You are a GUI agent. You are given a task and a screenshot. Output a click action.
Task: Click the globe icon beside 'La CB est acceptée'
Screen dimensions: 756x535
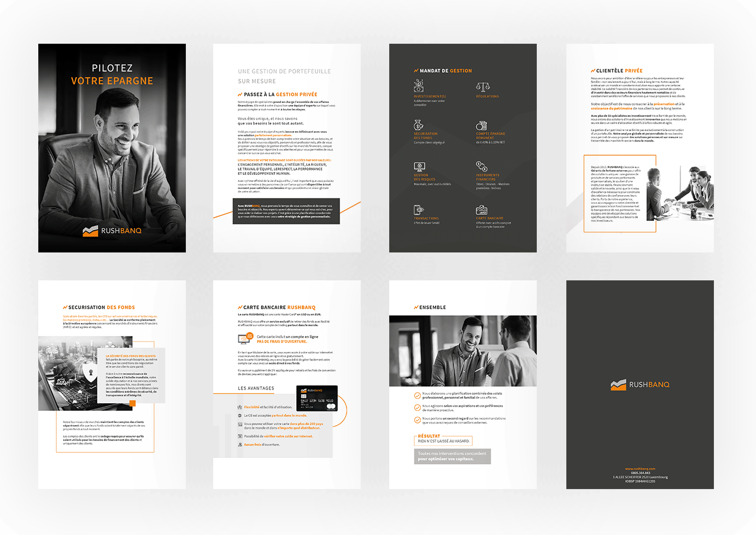[x=240, y=415]
